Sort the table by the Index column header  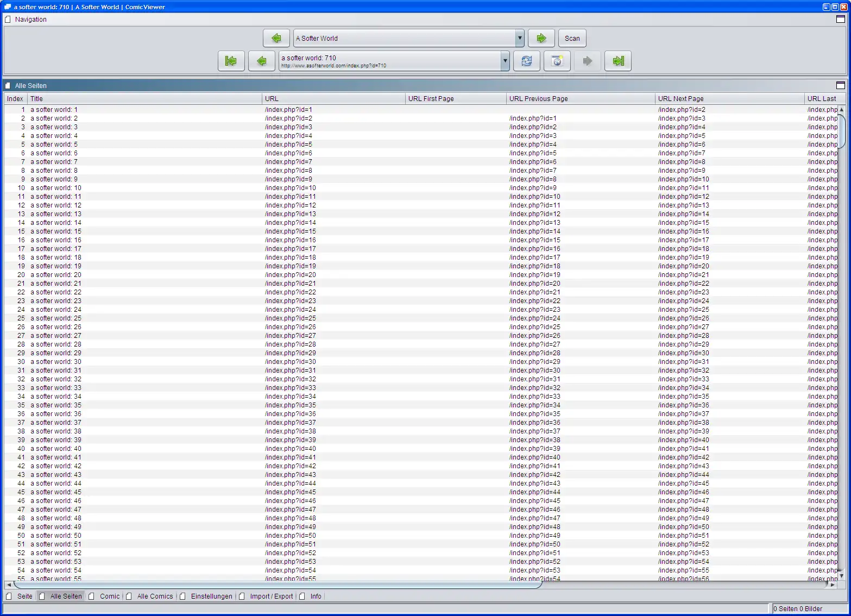pos(16,98)
